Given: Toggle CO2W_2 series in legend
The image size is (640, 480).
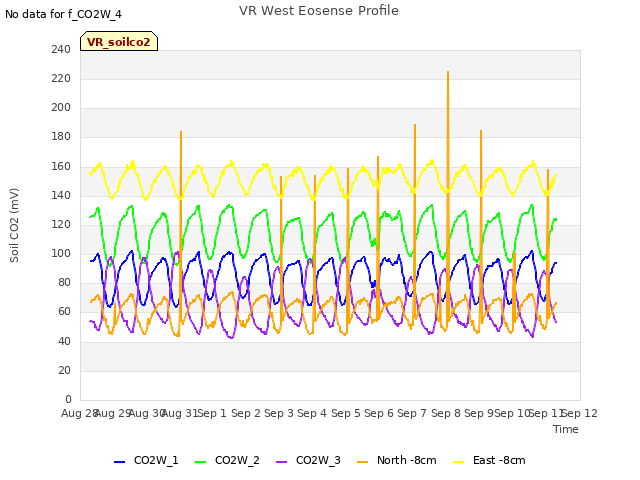Looking at the screenshot, I should click(227, 460).
